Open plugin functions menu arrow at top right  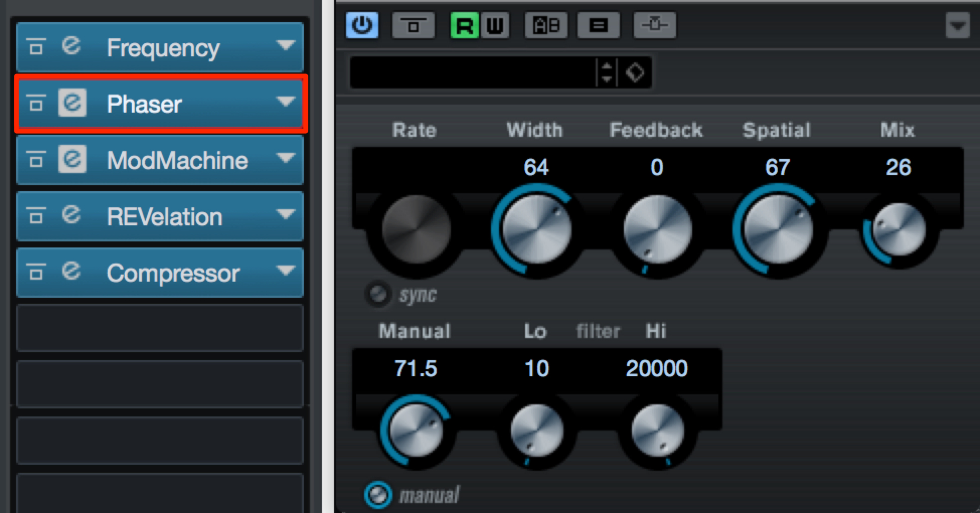pos(957,26)
